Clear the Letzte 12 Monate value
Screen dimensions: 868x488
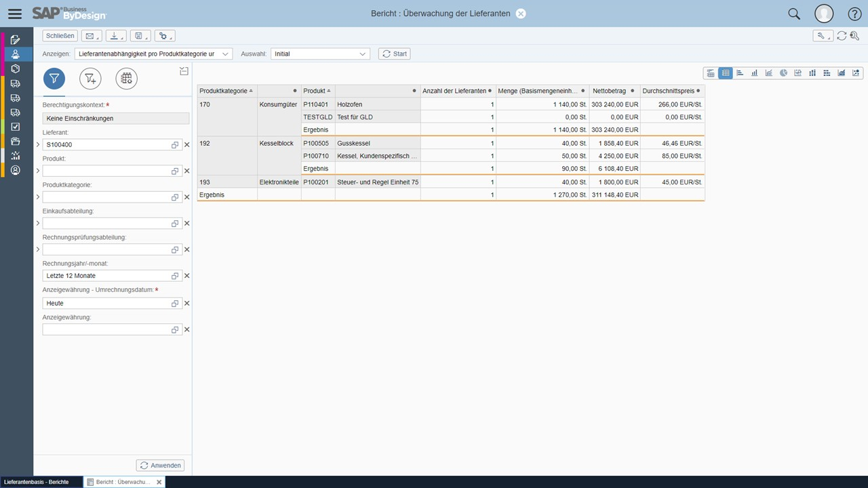[187, 276]
